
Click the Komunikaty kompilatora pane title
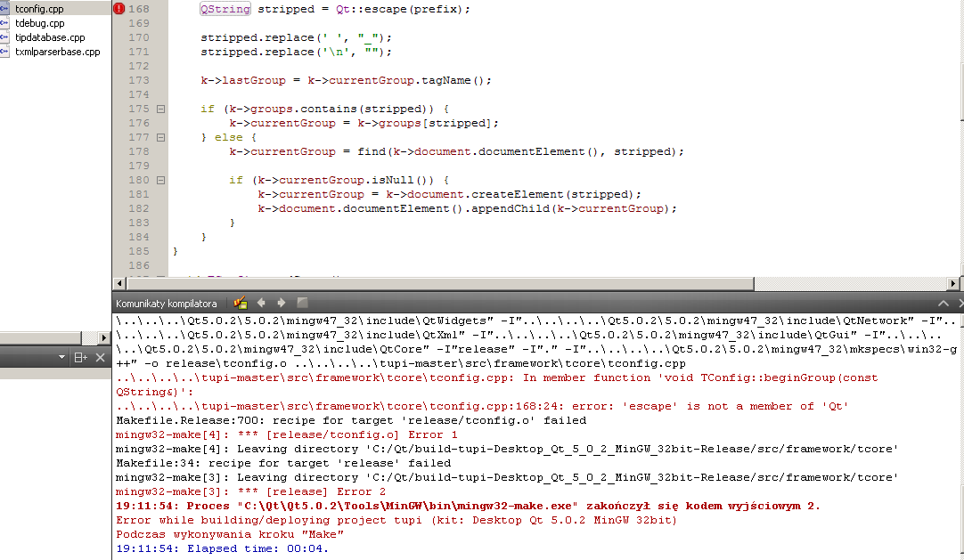pyautogui.click(x=166, y=304)
